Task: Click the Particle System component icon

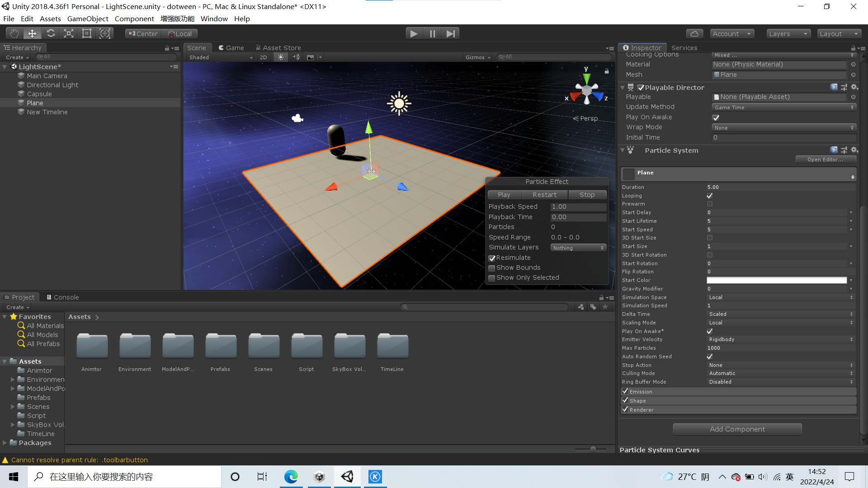Action: (x=630, y=150)
